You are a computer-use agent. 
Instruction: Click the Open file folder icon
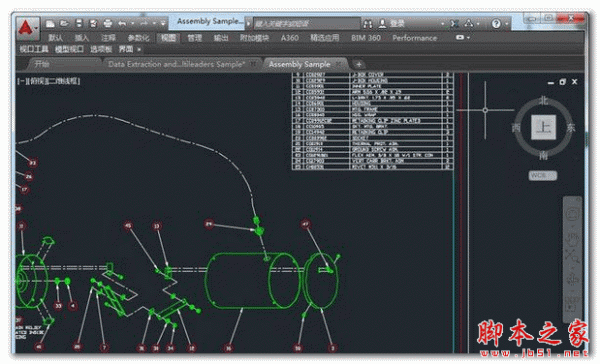point(64,24)
